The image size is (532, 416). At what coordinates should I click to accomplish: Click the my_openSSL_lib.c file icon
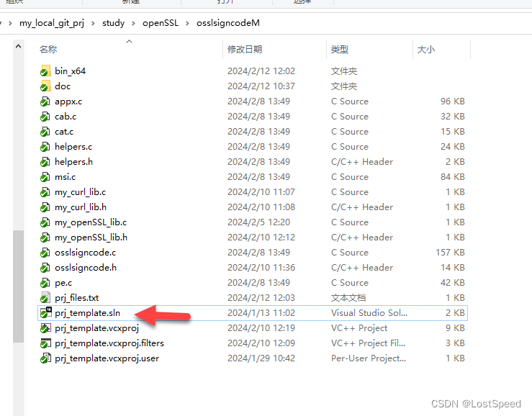[45, 222]
